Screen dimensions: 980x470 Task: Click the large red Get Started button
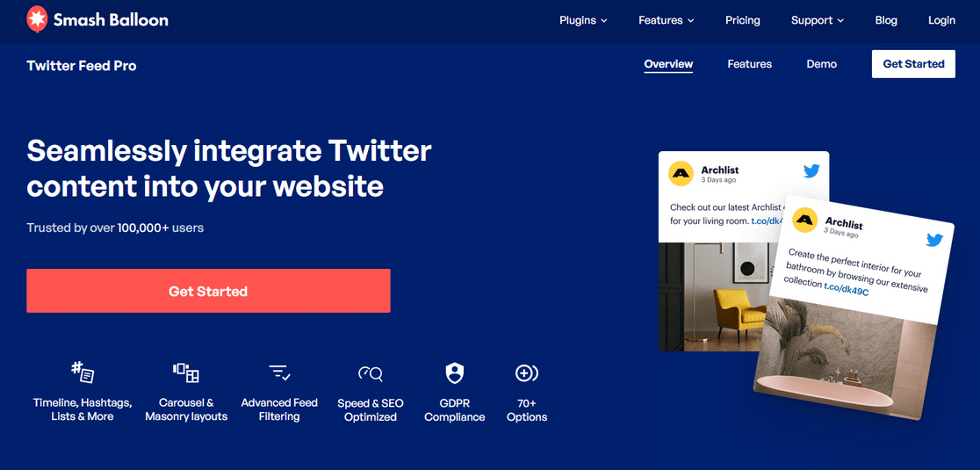(x=208, y=291)
